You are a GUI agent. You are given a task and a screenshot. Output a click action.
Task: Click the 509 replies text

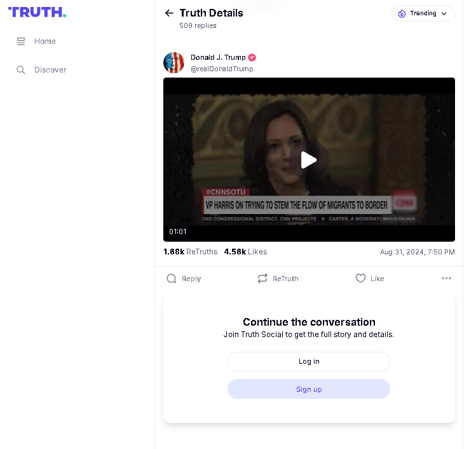(x=198, y=26)
